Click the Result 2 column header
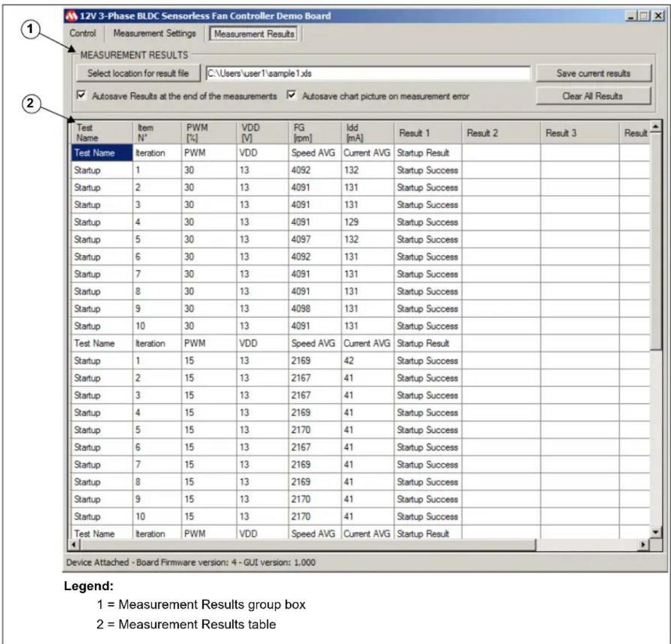This screenshot has height=644, width=671. point(501,133)
